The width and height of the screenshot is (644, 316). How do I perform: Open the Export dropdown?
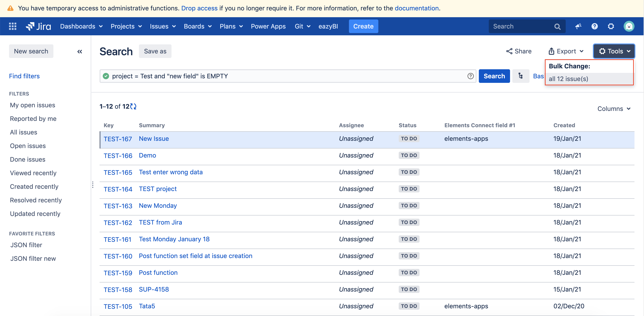566,51
